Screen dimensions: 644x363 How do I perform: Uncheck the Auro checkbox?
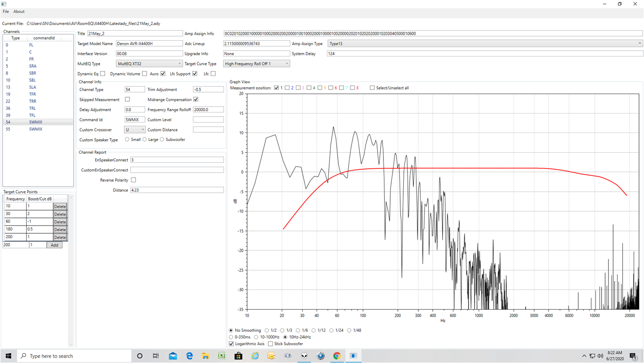pyautogui.click(x=163, y=74)
